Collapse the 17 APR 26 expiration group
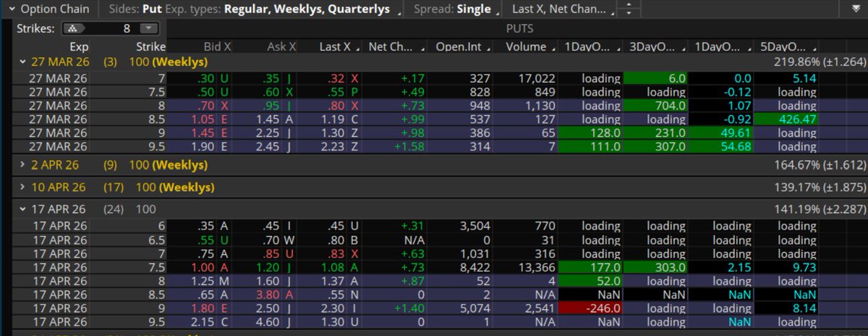This screenshot has height=336, width=868. point(23,209)
